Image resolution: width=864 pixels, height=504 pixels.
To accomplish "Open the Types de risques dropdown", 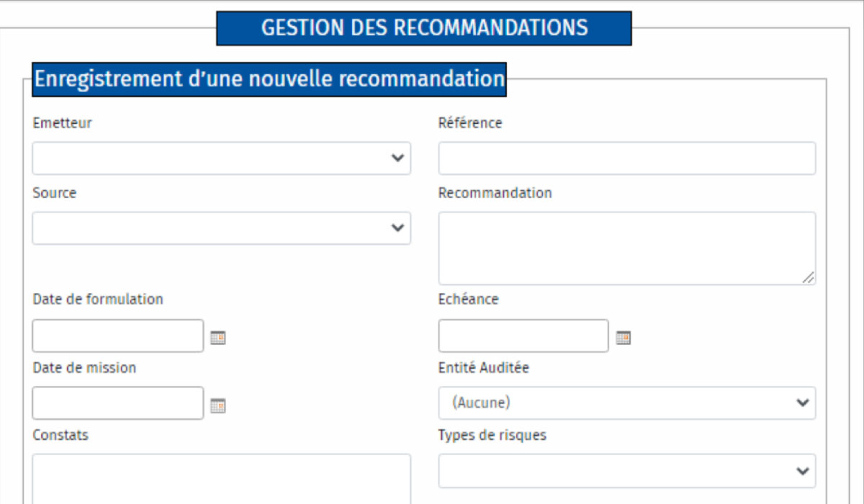I will click(627, 471).
